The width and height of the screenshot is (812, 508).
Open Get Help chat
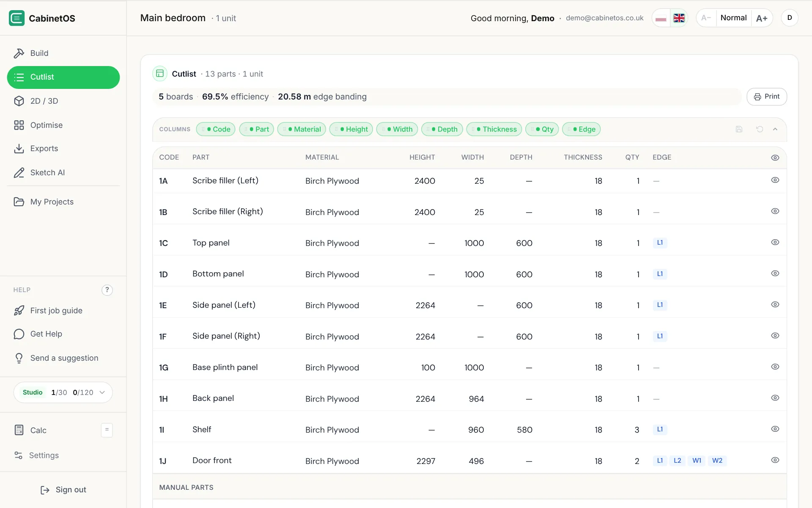63,334
